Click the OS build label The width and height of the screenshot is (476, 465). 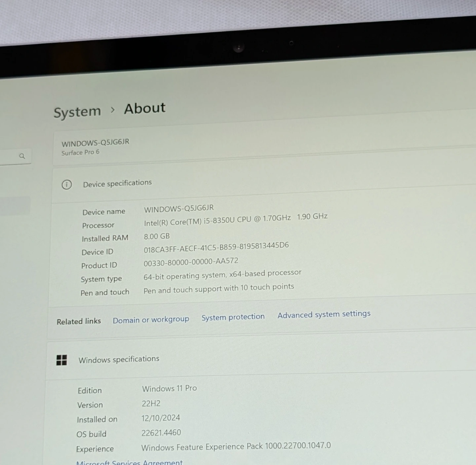pyautogui.click(x=92, y=434)
